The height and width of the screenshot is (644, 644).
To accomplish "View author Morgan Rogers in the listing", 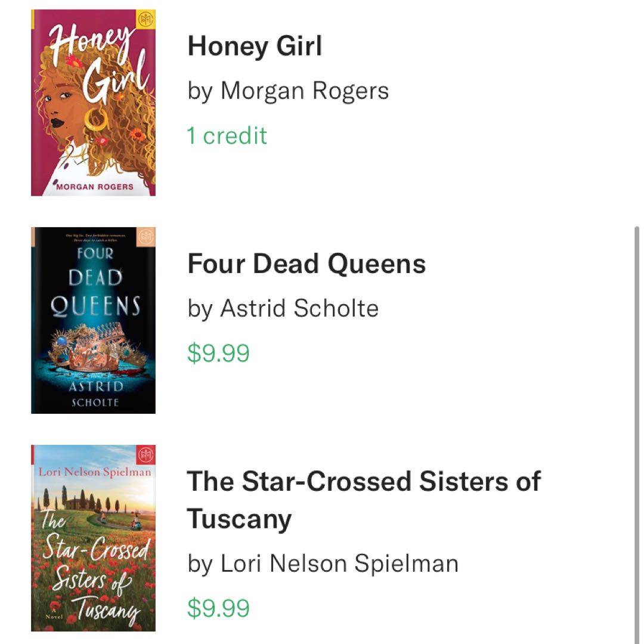I will [x=288, y=91].
